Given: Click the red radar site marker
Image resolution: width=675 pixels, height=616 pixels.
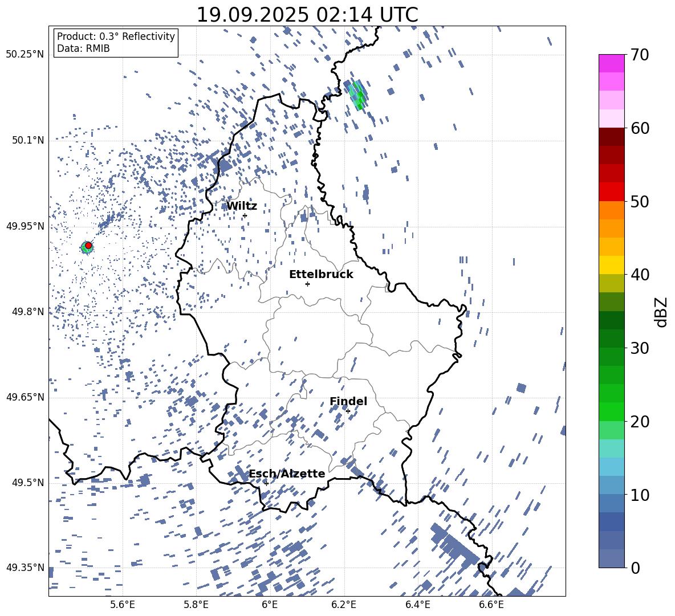Looking at the screenshot, I should tap(88, 245).
